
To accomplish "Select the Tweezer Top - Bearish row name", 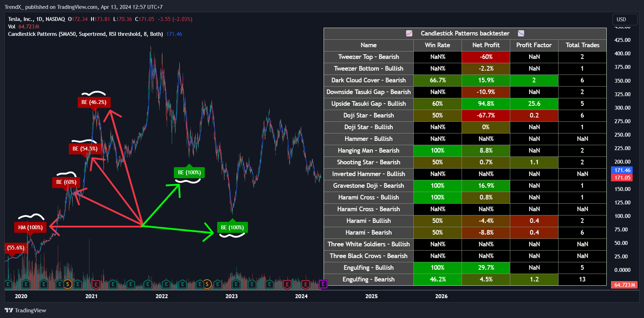I will [x=369, y=57].
